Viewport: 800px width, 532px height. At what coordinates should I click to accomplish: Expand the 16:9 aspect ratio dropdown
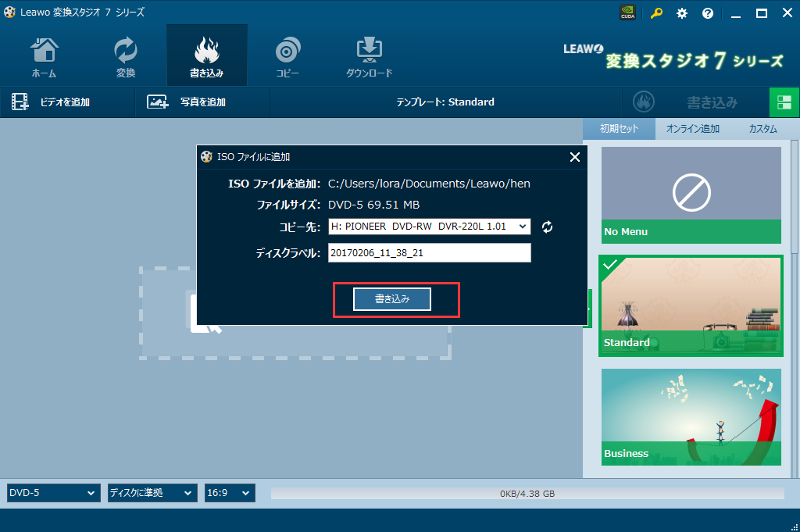[230, 493]
